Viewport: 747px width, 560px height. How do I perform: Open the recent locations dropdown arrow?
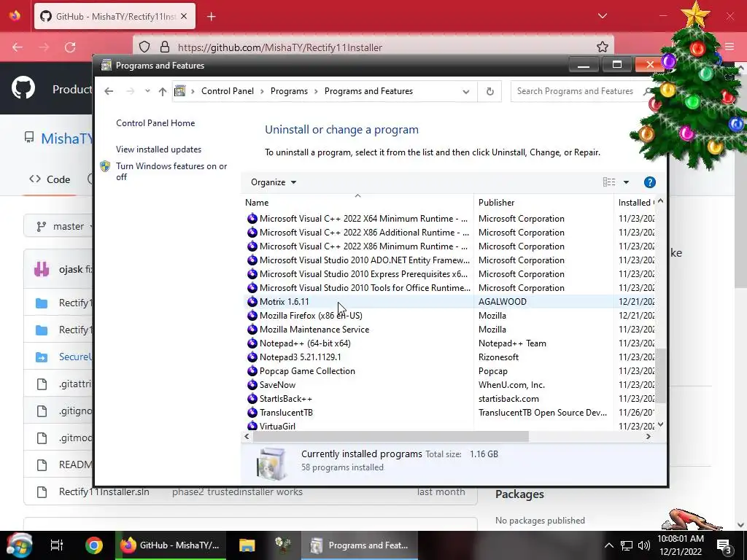[147, 91]
